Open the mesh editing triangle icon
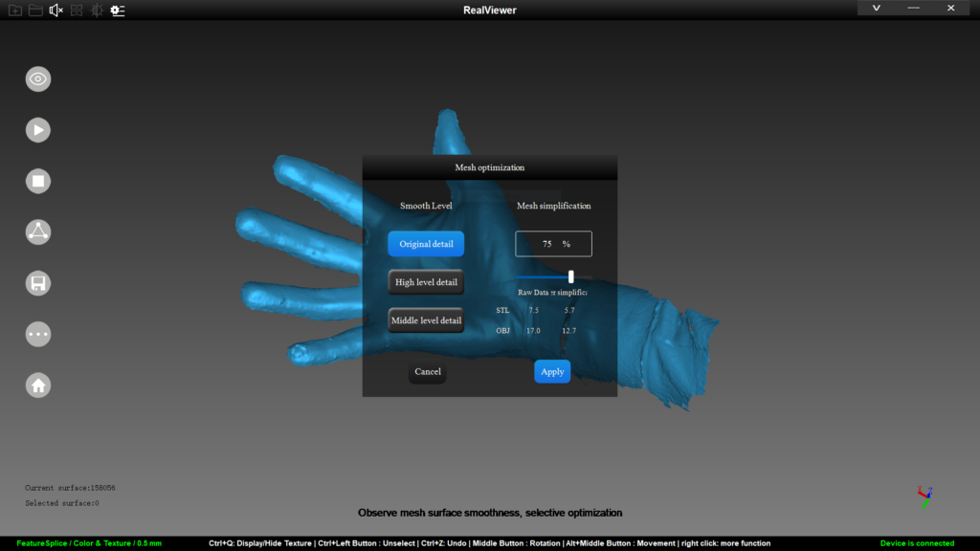Viewport: 980px width, 551px height. point(38,231)
